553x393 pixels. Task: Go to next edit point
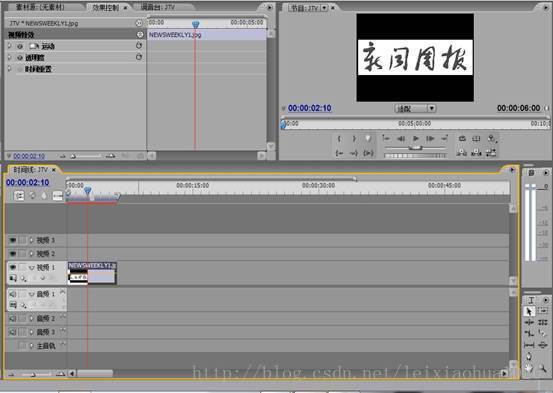pos(444,139)
